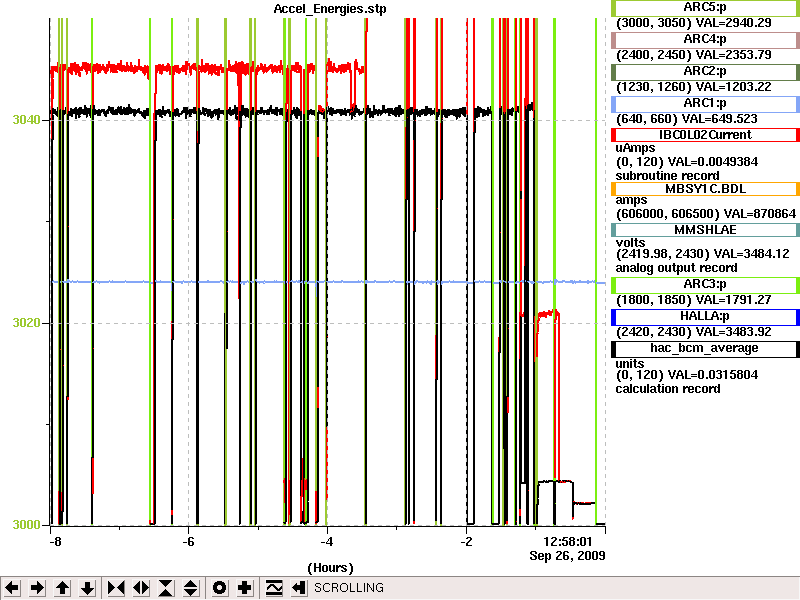Click the VAL=870864 reading under MBSY1C.BDL
800x600 pixels.
[760, 213]
